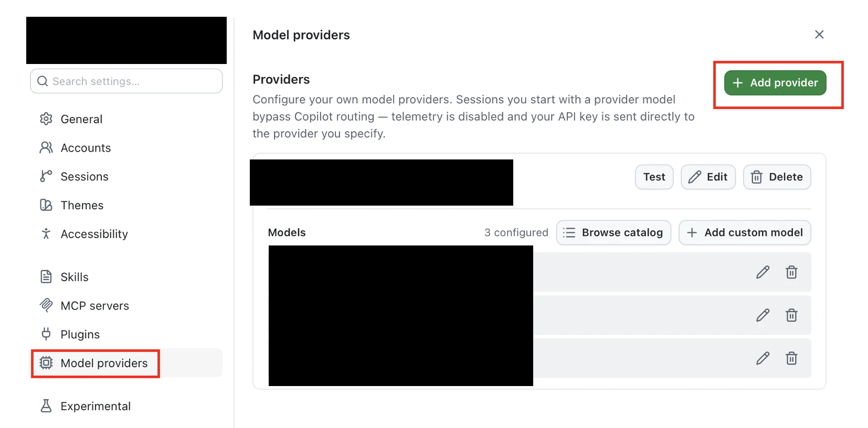The width and height of the screenshot is (868, 428).
Task: Click the pencil icon on second model row
Action: (763, 315)
